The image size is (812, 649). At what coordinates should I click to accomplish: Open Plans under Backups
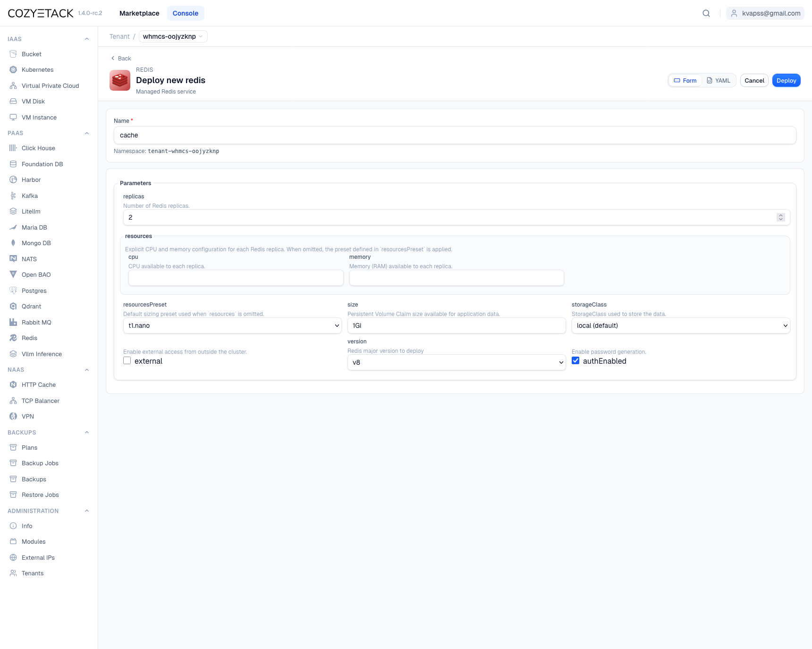pos(29,447)
